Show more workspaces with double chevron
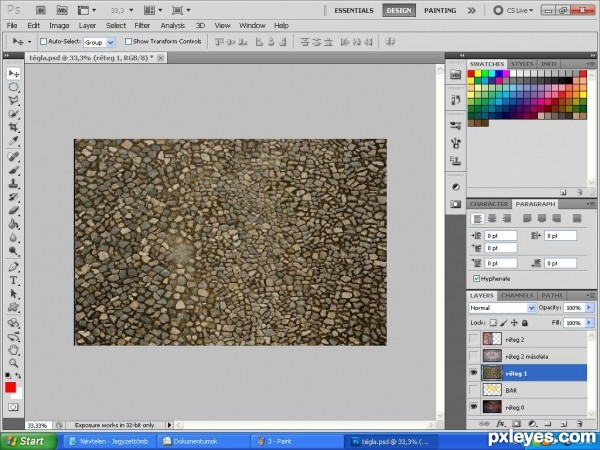 click(x=471, y=10)
